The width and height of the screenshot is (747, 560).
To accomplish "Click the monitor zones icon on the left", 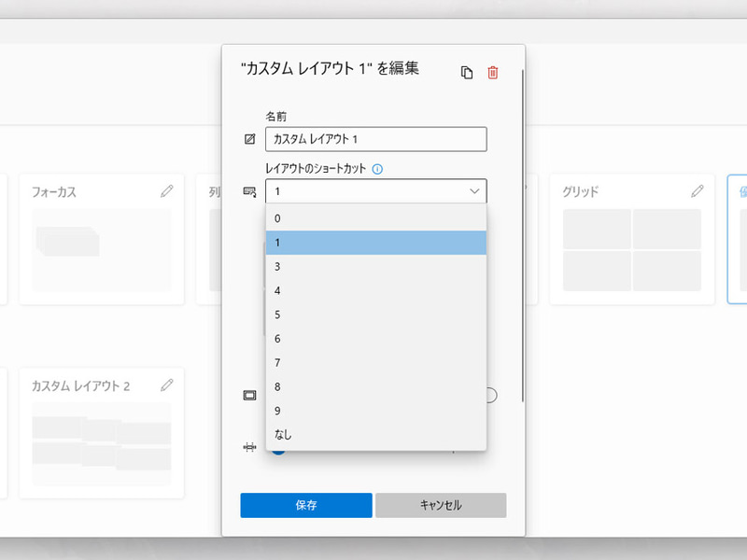I will [x=249, y=395].
